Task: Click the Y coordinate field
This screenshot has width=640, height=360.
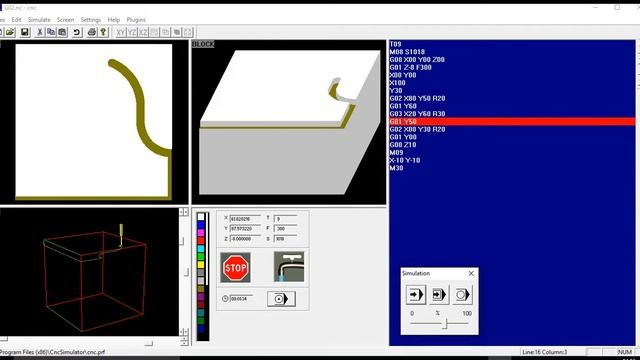Action: pyautogui.click(x=245, y=229)
